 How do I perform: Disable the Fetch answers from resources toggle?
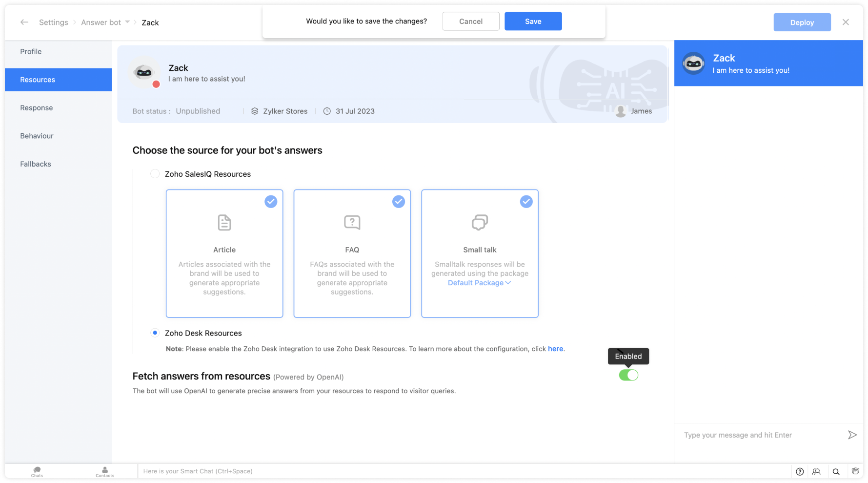click(x=628, y=375)
